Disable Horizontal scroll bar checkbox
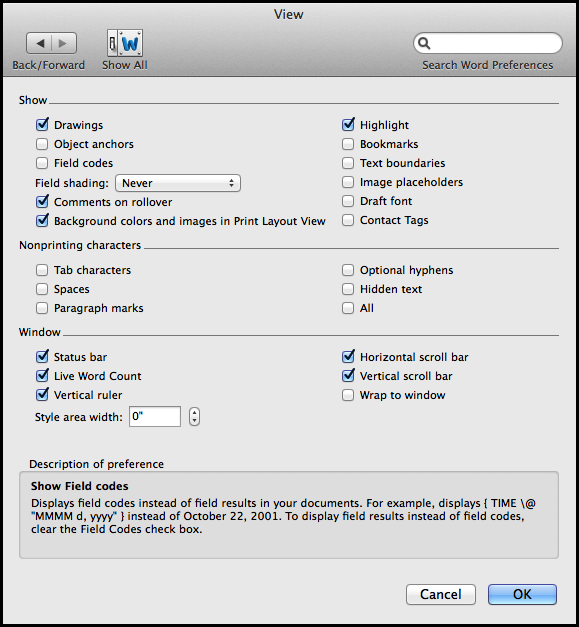This screenshot has width=579, height=627. pos(348,357)
